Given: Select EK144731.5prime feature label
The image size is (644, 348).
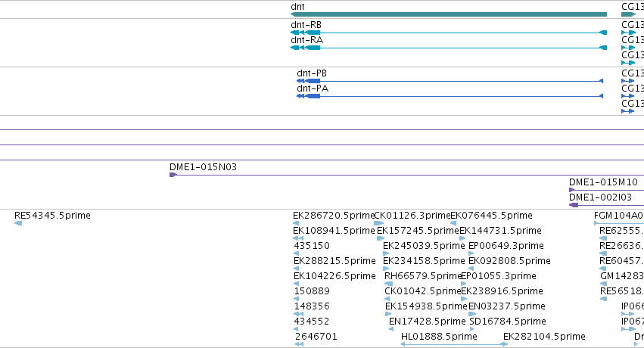Looking at the screenshot, I should point(500,231).
